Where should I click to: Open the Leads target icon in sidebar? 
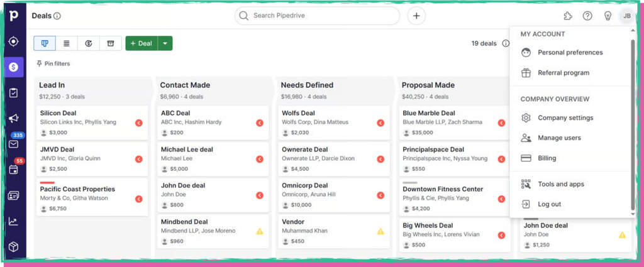click(x=14, y=41)
